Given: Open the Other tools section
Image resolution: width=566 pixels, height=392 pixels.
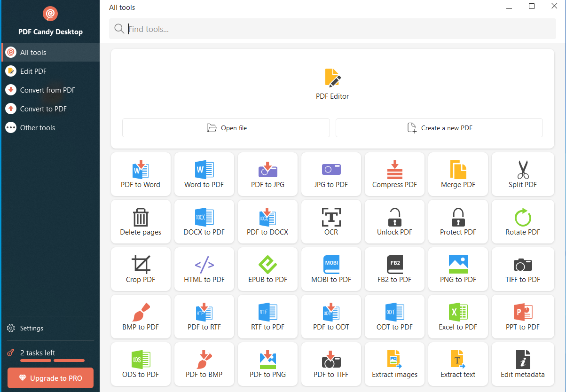Looking at the screenshot, I should point(51,127).
